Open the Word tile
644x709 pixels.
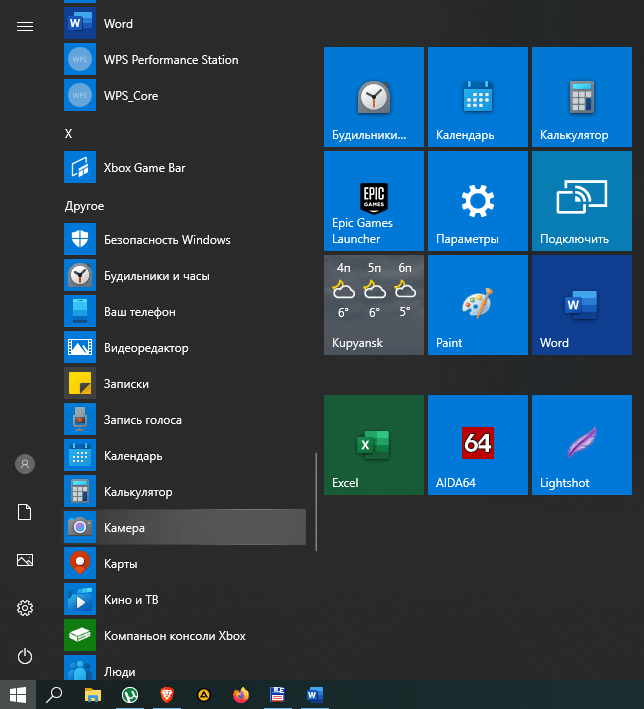pos(582,305)
